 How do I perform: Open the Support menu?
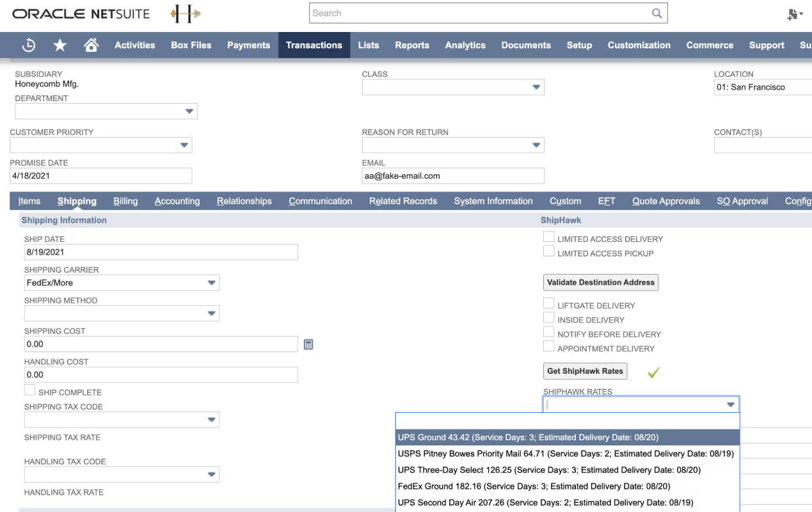[x=767, y=45]
